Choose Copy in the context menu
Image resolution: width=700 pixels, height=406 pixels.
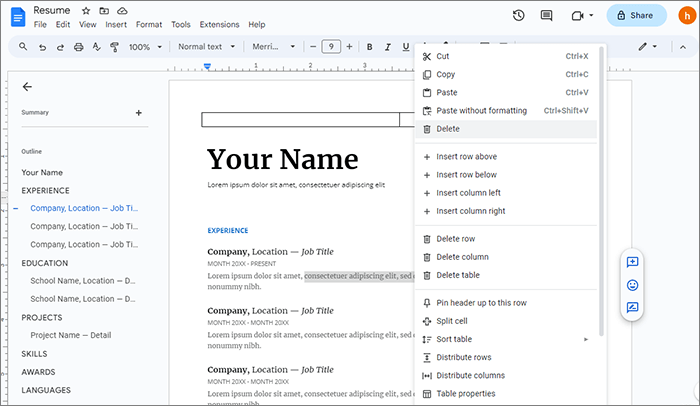point(506,75)
